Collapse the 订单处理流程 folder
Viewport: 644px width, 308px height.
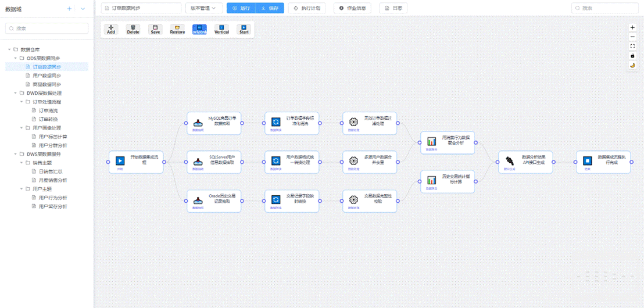pos(22,102)
